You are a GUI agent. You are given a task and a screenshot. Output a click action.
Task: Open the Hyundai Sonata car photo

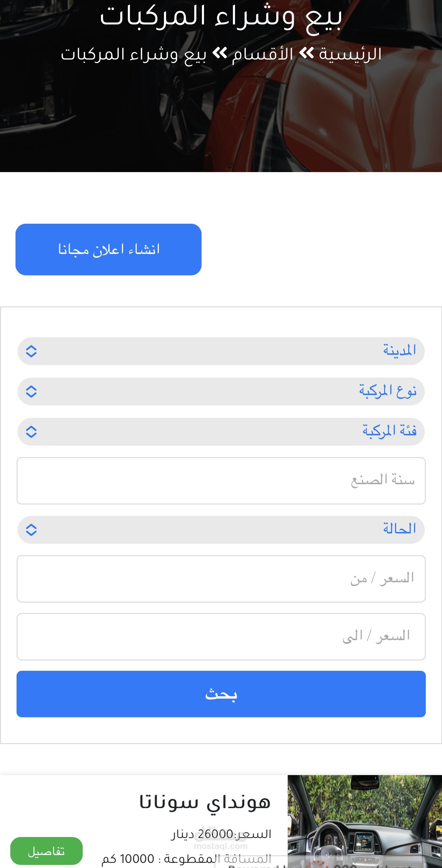[364, 821]
